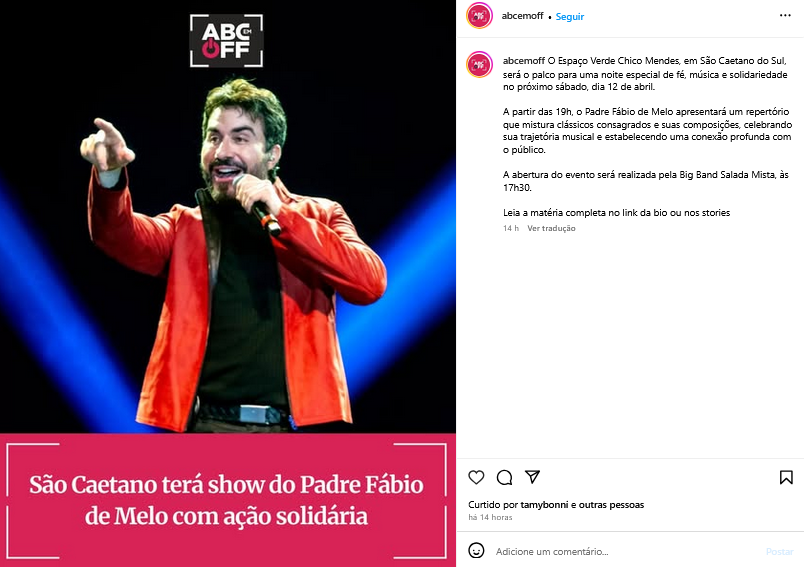The height and width of the screenshot is (567, 804).
Task: Open the emoji picker smiley icon
Action: (x=476, y=551)
